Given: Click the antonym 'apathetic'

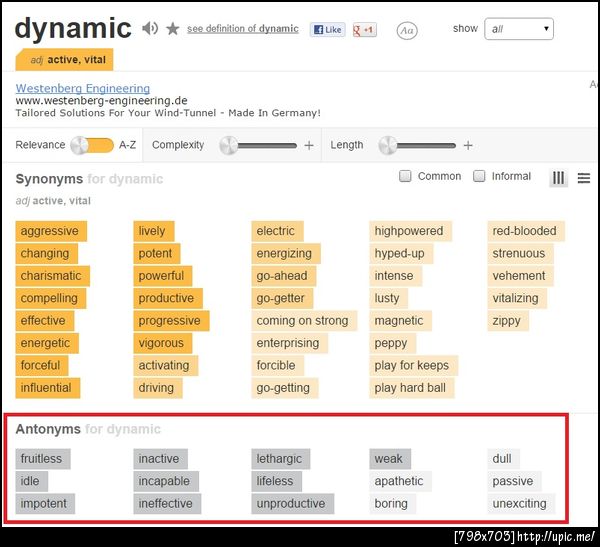Looking at the screenshot, I should (x=401, y=481).
